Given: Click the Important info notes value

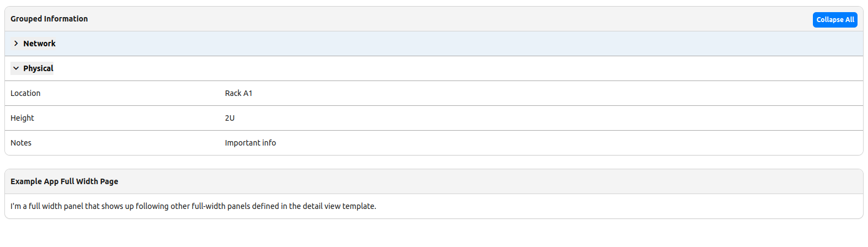Looking at the screenshot, I should (x=250, y=143).
